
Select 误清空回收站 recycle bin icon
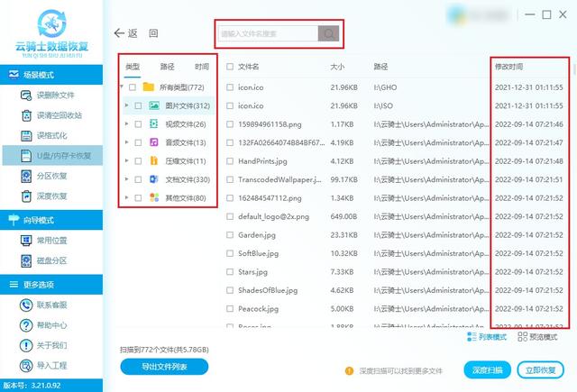pyautogui.click(x=26, y=115)
